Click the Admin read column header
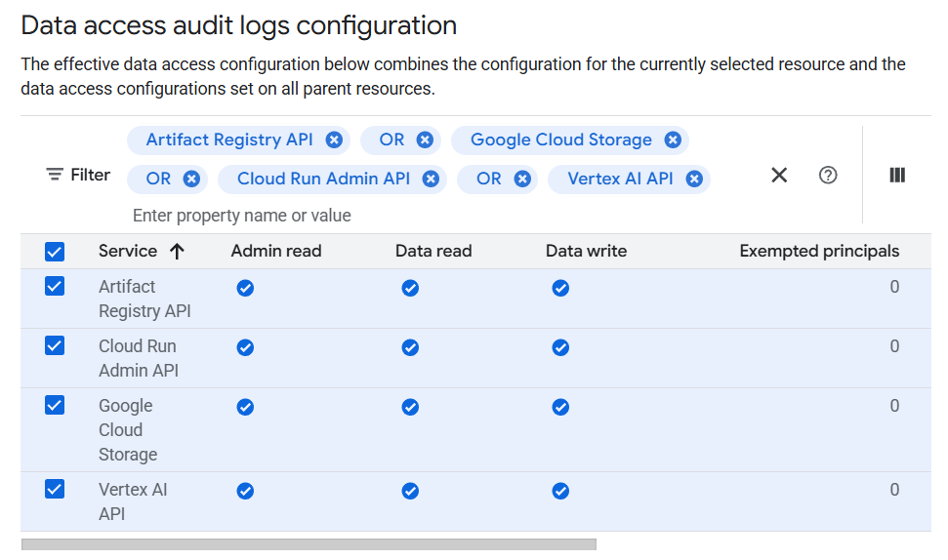Image resolution: width=948 pixels, height=560 pixels. coord(276,251)
